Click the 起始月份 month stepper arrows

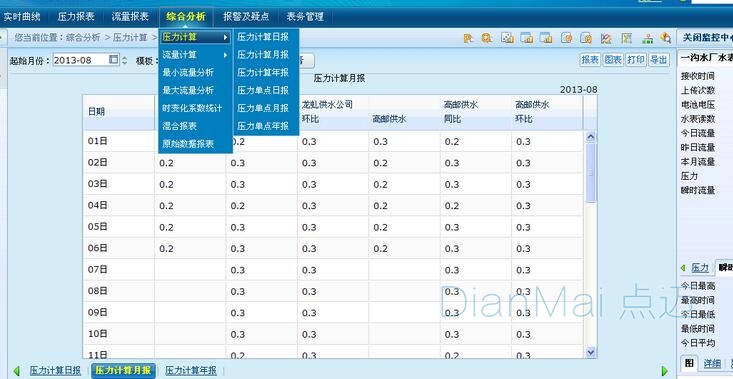(124, 60)
